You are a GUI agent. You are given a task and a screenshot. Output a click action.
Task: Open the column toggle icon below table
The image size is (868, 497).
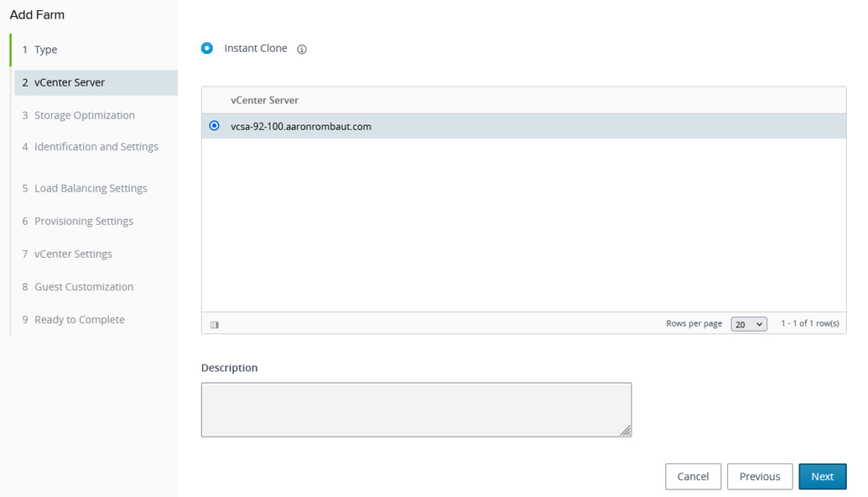click(x=214, y=324)
